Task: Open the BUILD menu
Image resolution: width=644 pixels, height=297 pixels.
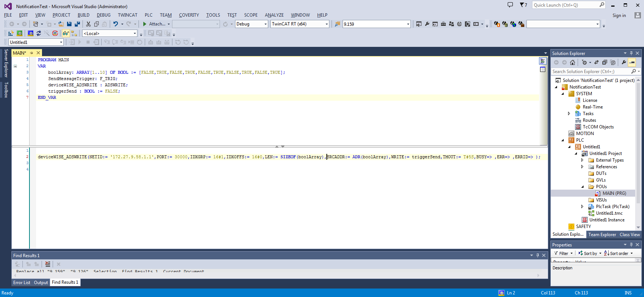Action: coord(83,15)
